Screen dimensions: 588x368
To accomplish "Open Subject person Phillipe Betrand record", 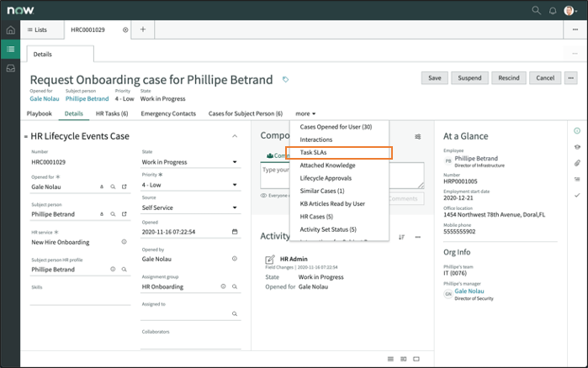I will 124,214.
